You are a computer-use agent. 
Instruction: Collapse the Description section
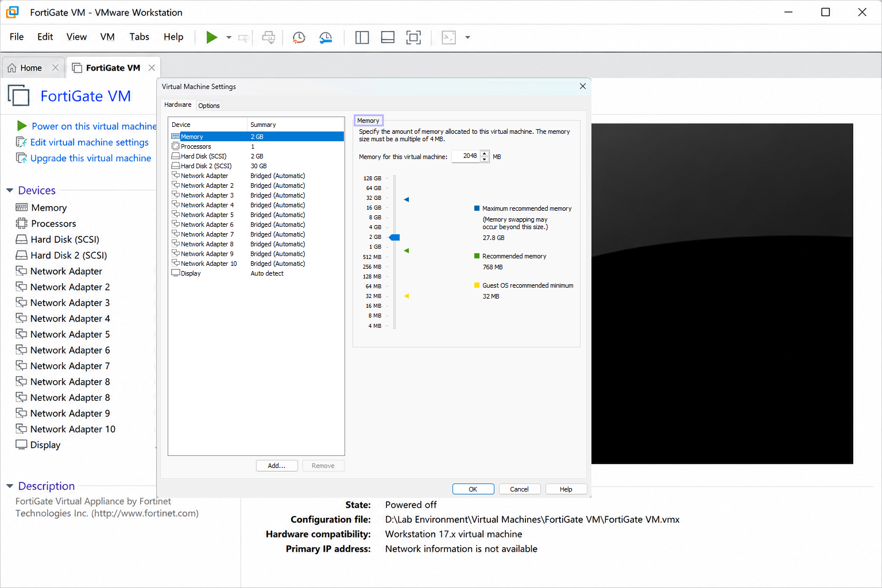10,486
